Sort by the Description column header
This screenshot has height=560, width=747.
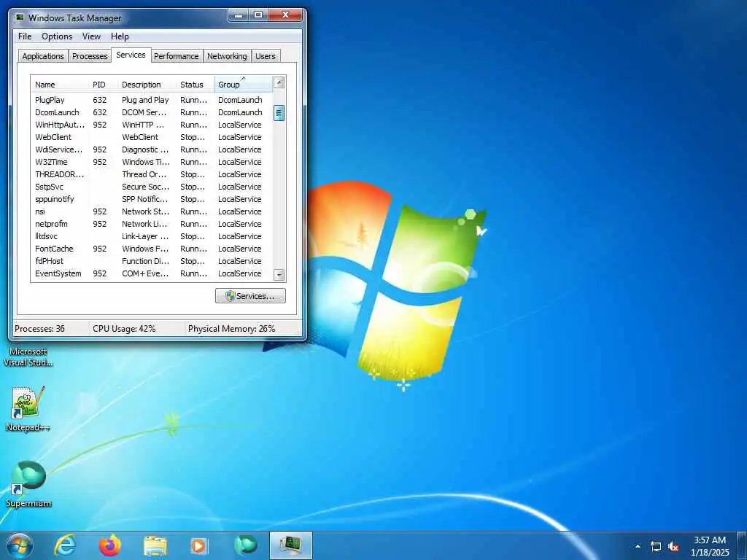pyautogui.click(x=147, y=85)
